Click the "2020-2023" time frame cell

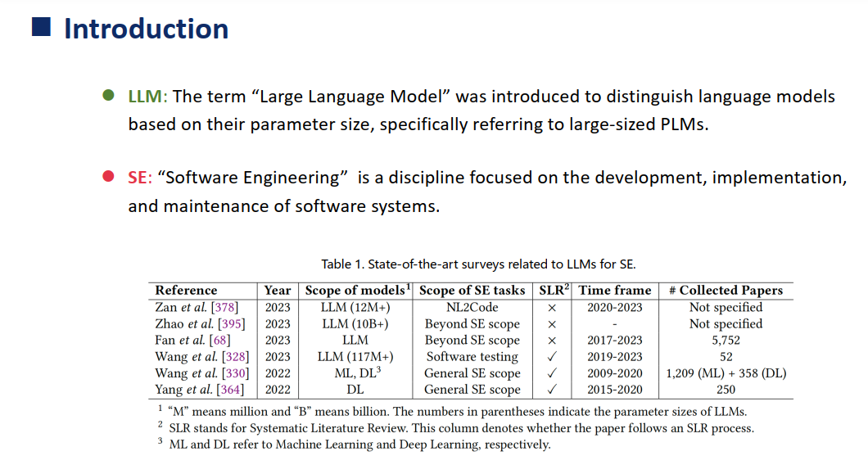615,307
